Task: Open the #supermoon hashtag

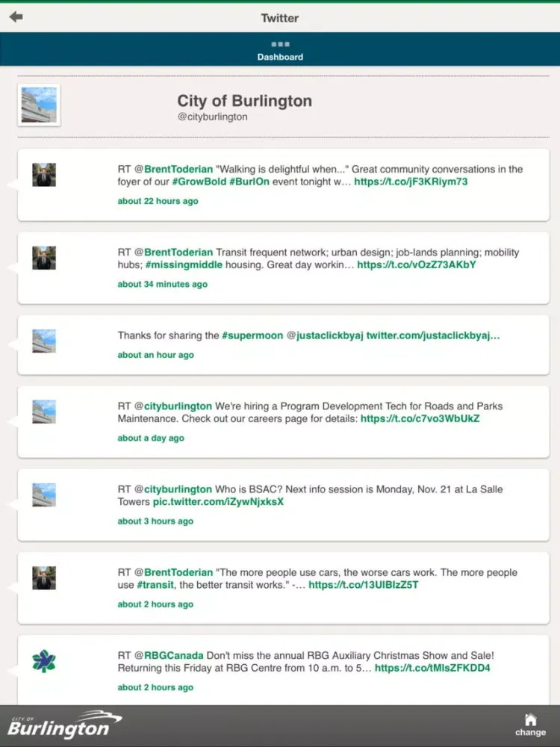Action: click(252, 335)
